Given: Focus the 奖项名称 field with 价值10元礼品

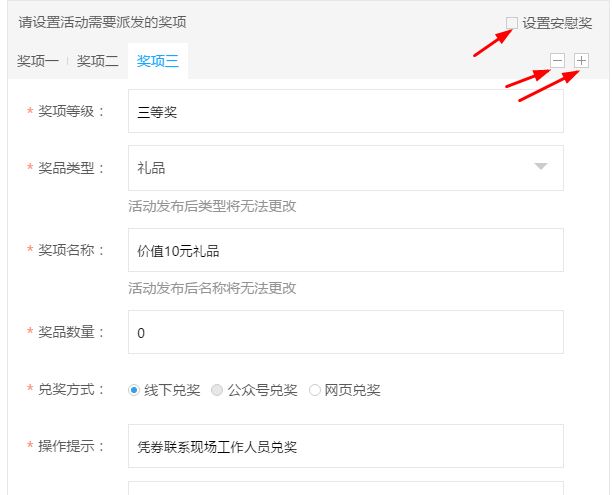Looking at the screenshot, I should click(346, 250).
